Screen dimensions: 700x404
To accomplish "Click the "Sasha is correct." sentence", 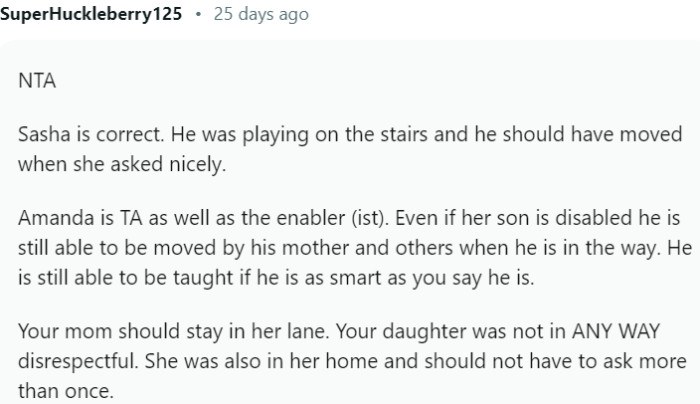I will coord(91,134).
